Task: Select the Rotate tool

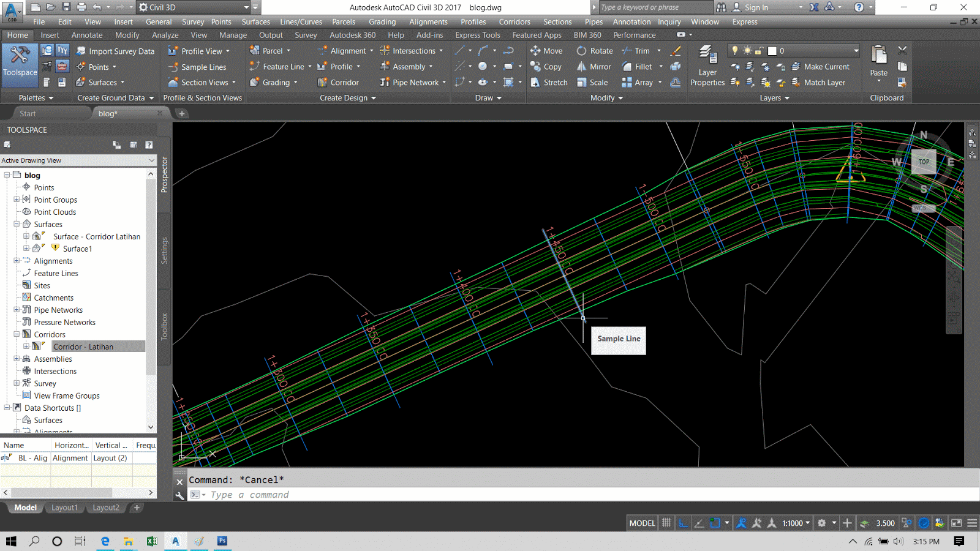Action: (x=594, y=51)
